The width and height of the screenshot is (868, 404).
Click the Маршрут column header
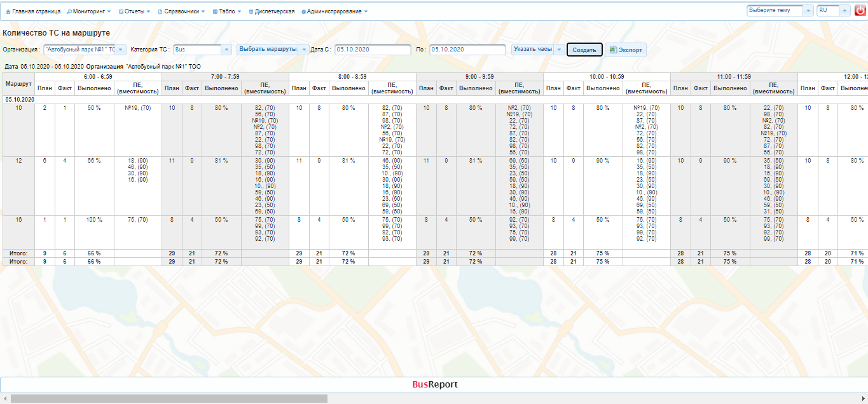(18, 84)
